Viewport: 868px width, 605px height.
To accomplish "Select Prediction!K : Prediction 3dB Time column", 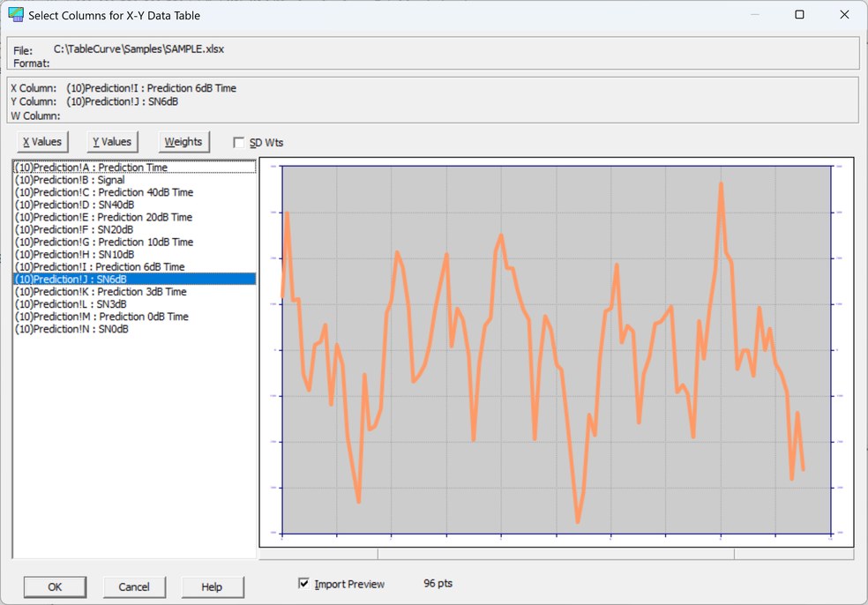I will point(134,292).
